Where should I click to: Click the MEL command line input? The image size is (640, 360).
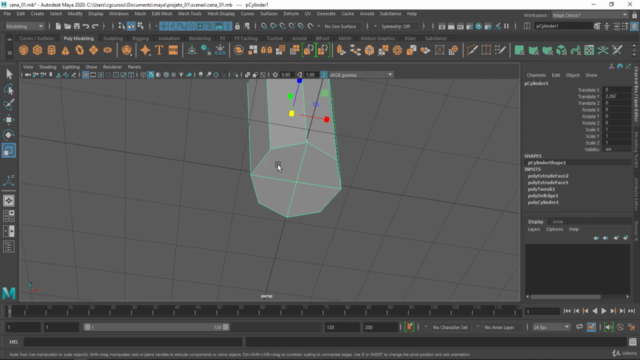133,342
